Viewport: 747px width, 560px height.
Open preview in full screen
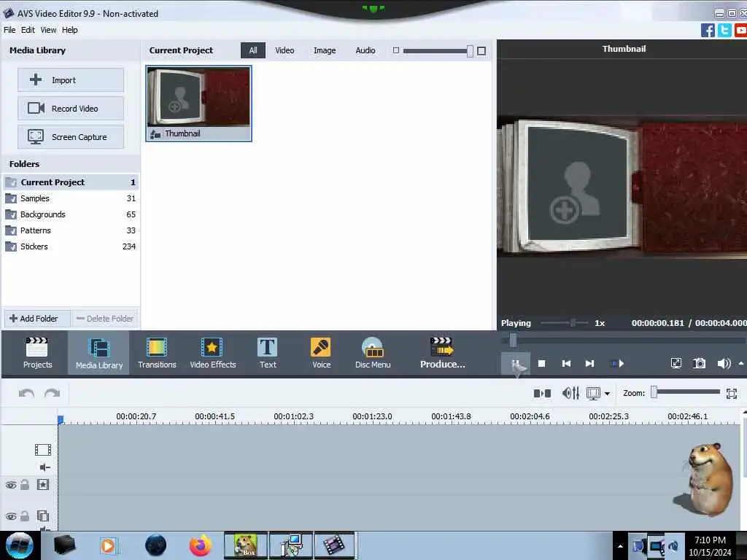click(676, 364)
